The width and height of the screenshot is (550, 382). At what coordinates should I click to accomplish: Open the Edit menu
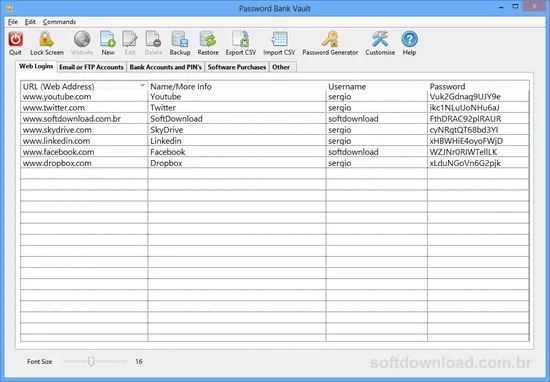(30, 22)
